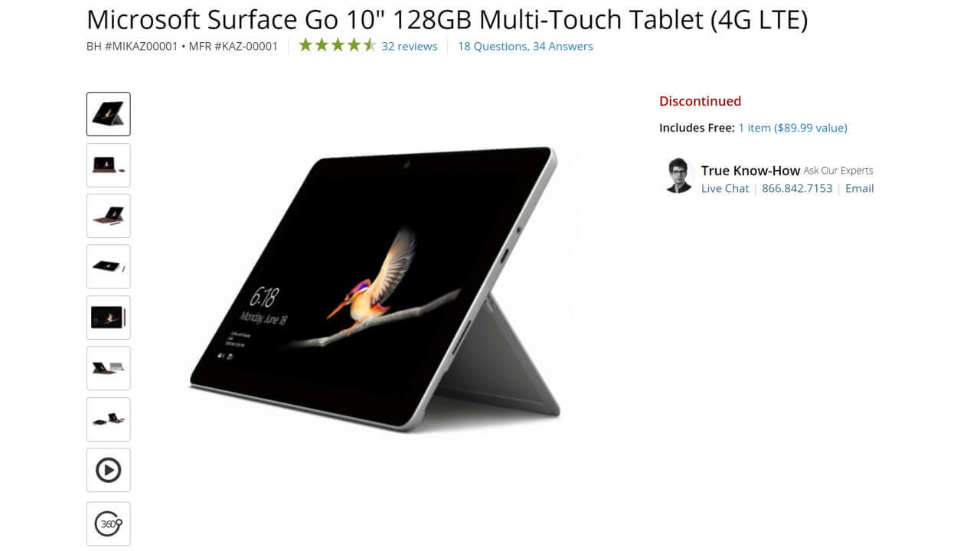The image size is (980, 551).
Task: Click the Email expert link
Action: [x=859, y=188]
